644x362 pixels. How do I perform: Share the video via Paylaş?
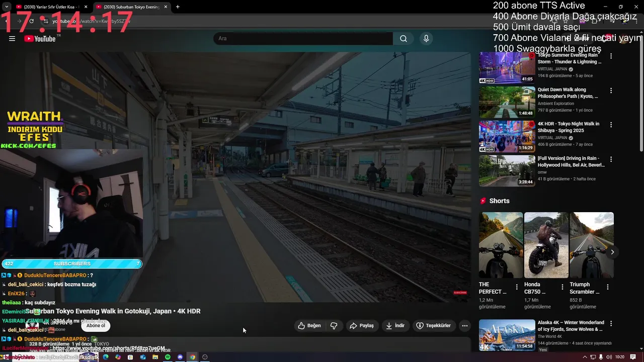click(362, 326)
